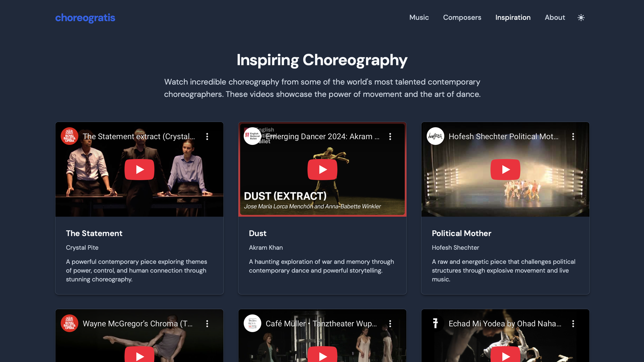Click the Political Mother description text
The width and height of the screenshot is (644, 362).
coord(503,270)
